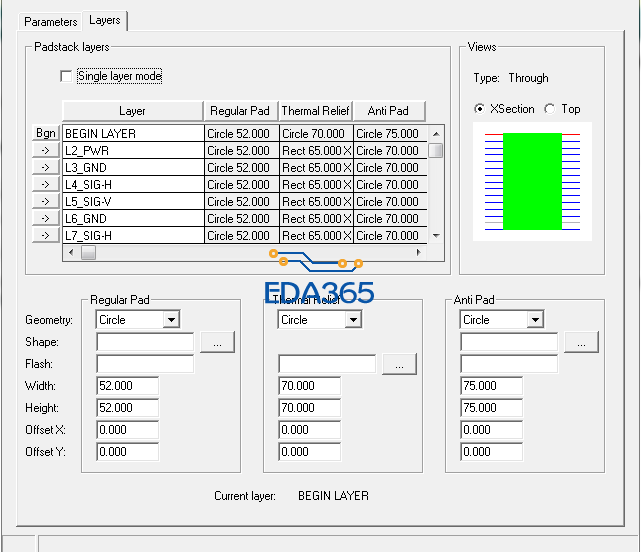Click the horizontal scrollbar thumb

88,252
